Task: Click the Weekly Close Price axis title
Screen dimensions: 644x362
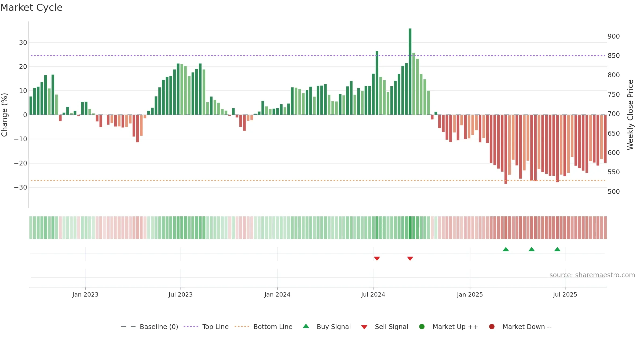Action: point(630,115)
